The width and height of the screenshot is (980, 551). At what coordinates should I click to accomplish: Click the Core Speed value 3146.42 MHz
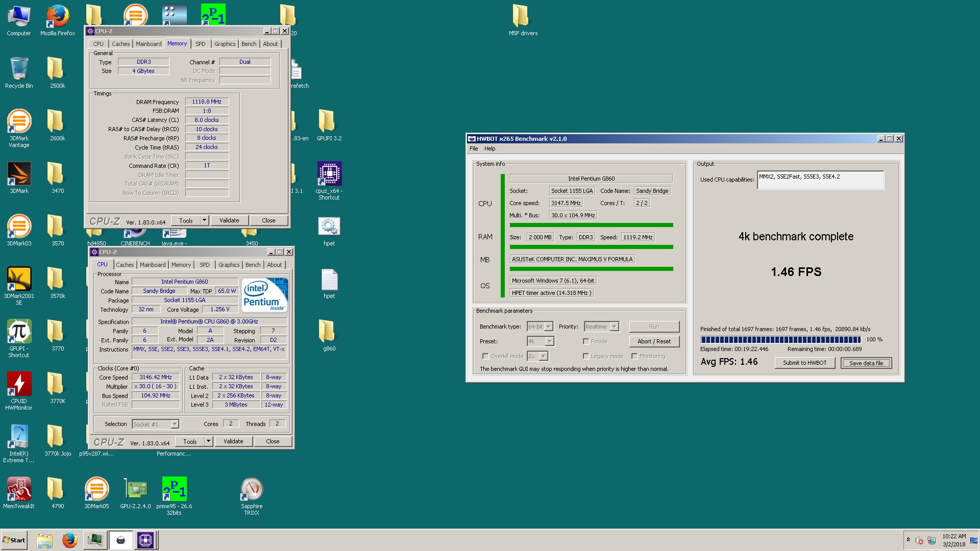click(156, 378)
